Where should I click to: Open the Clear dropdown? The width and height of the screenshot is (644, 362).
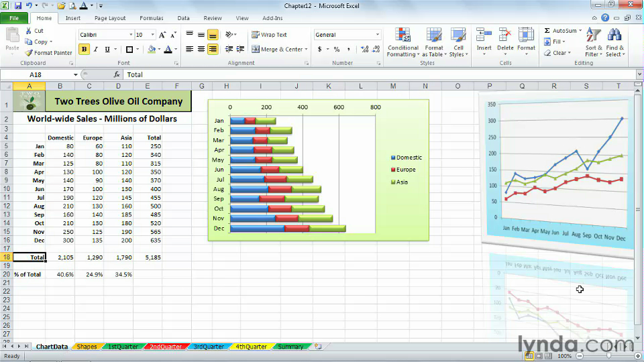click(x=557, y=53)
